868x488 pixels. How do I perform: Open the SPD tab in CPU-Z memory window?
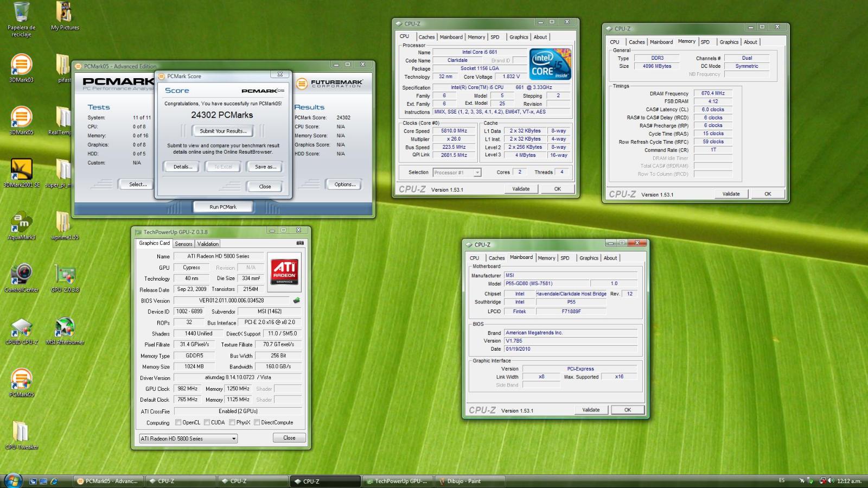pyautogui.click(x=705, y=42)
